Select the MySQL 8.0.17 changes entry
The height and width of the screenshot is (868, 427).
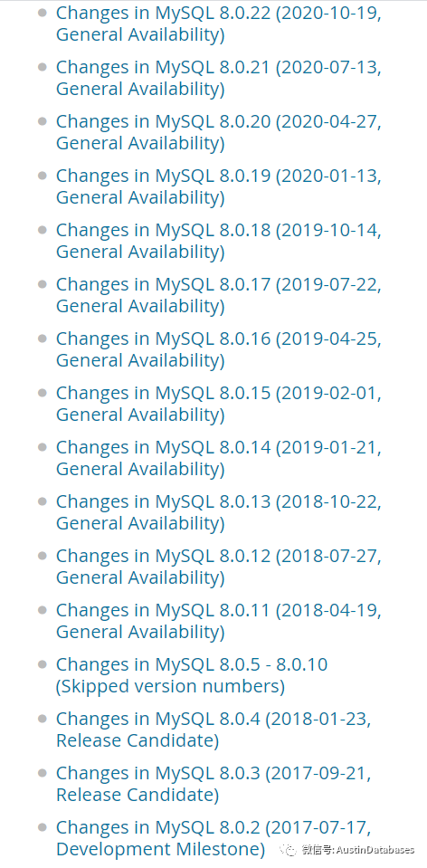tap(219, 295)
